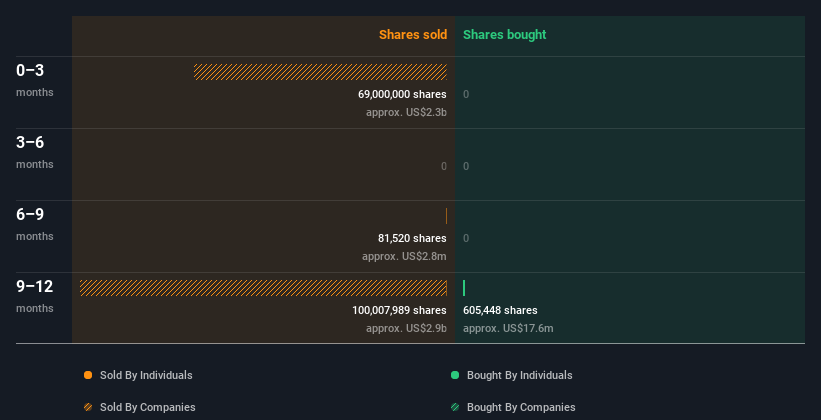
Task: Click the hatched Bought By Companies legend icon
Action: click(x=455, y=407)
